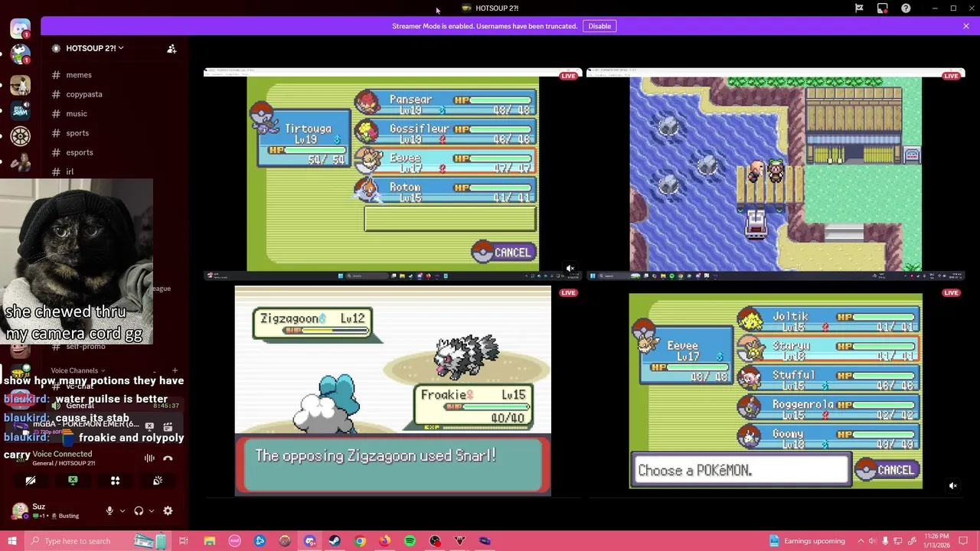This screenshot has height=551, width=980.
Task: Open osu! from the taskbar
Action: (234, 541)
